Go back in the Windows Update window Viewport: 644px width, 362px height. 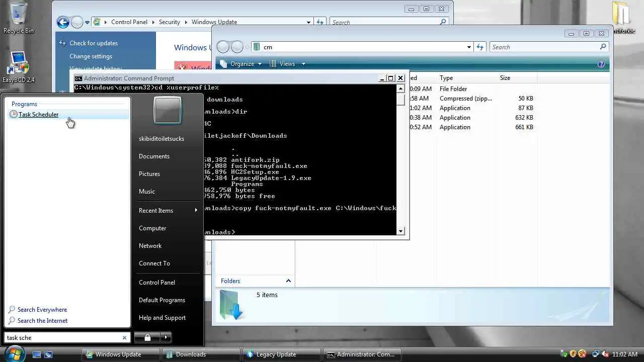[63, 22]
